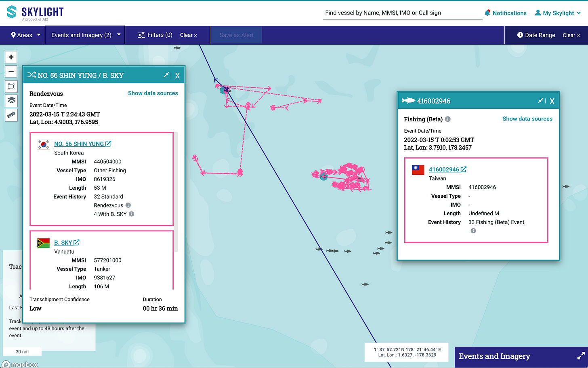588x368 pixels.
Task: Clear the date range
Action: 571,35
